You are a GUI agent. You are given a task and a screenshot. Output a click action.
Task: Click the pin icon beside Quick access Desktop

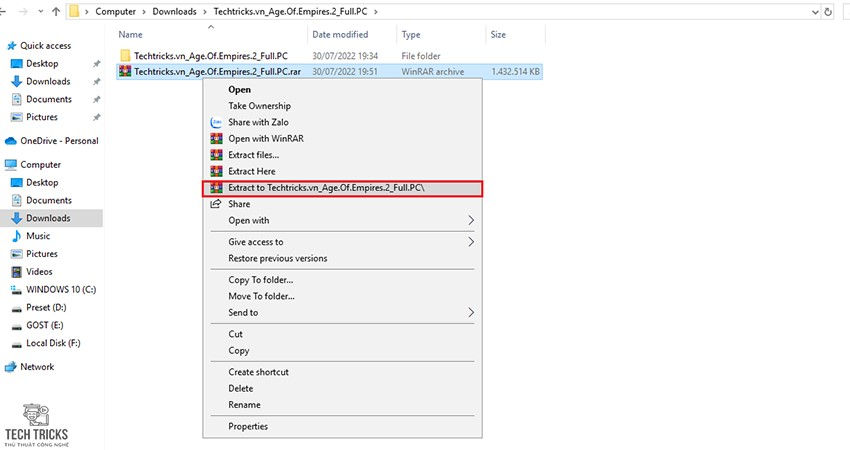pos(96,64)
